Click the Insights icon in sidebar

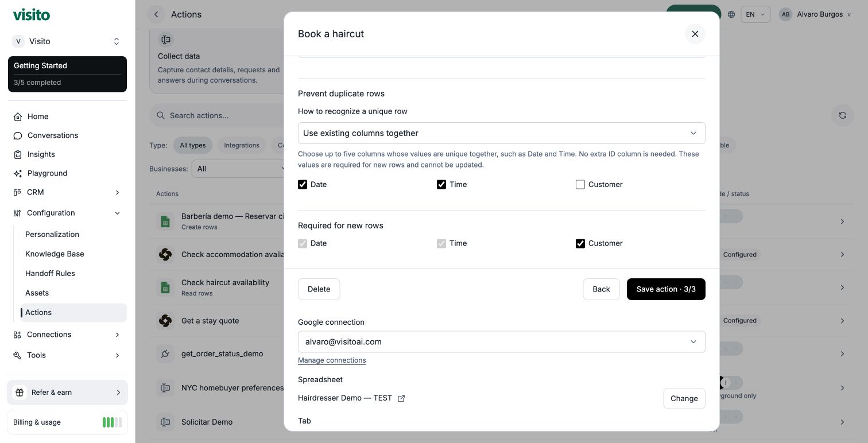click(18, 154)
